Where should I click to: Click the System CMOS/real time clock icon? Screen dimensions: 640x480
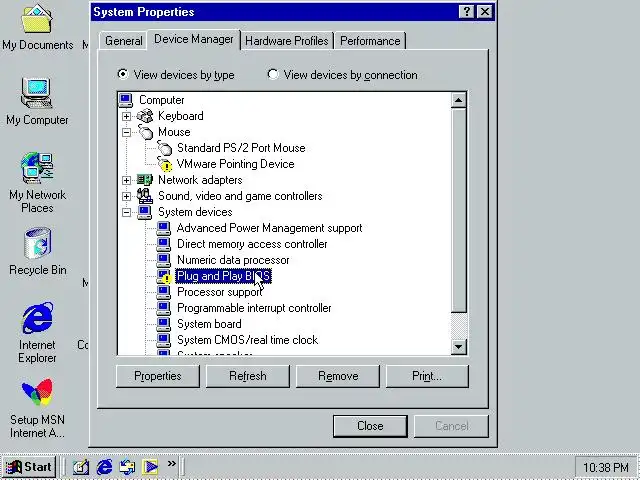164,340
